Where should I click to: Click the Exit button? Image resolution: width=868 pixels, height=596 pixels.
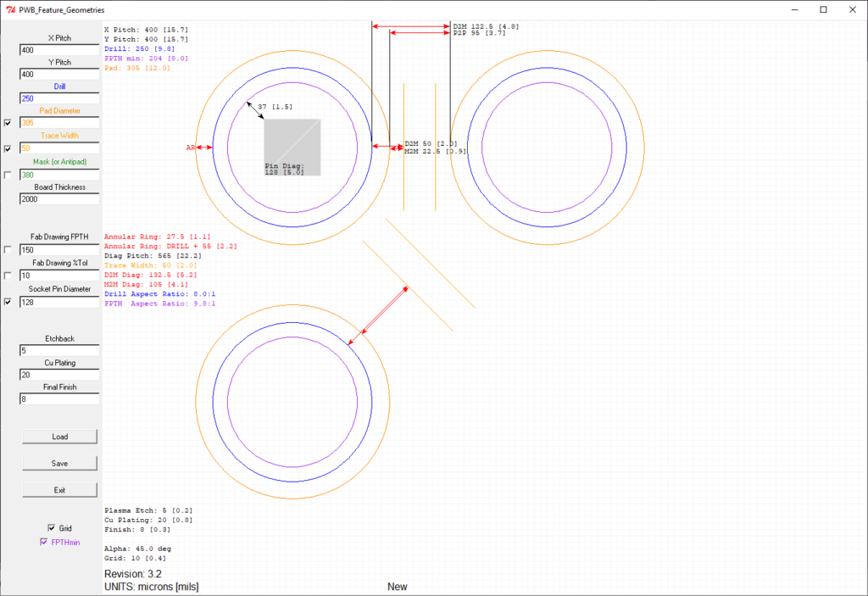point(59,490)
